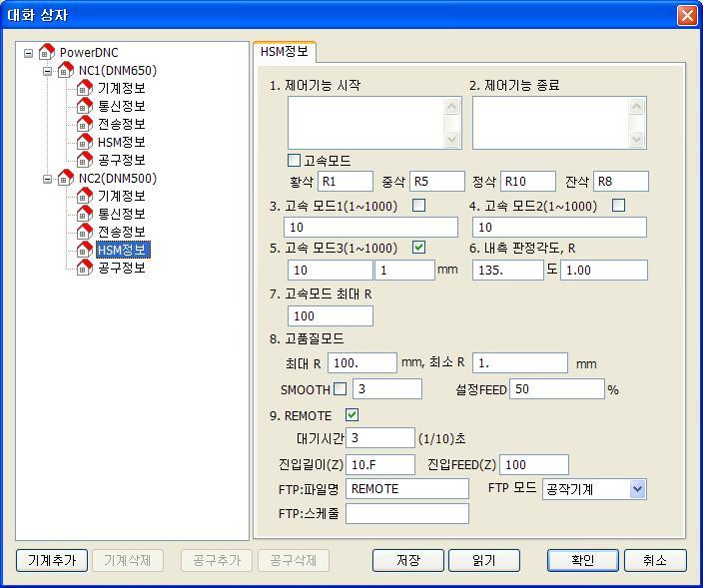
Task: Click the 고속 모드2 value field
Action: [559, 228]
